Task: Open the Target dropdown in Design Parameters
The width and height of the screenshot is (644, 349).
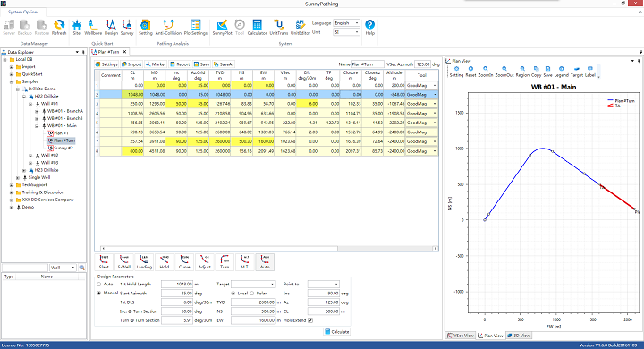Action: pyautogui.click(x=253, y=284)
